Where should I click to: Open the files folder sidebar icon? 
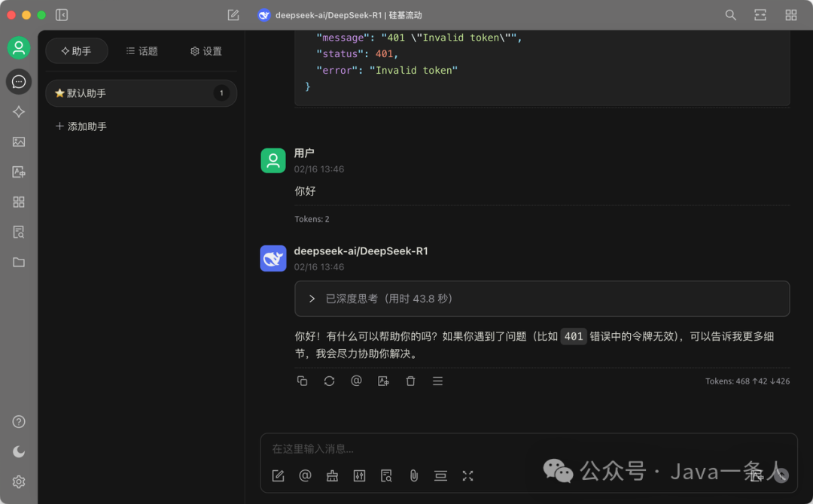pyautogui.click(x=19, y=262)
